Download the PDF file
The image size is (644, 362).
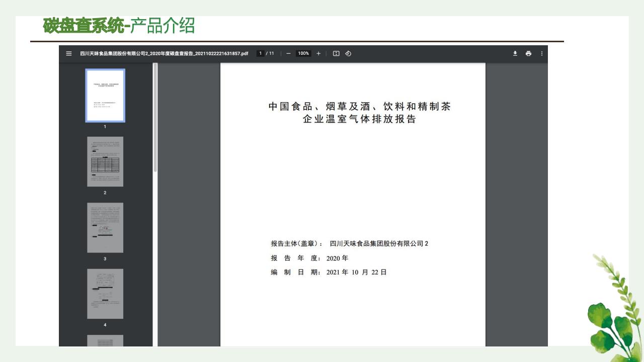point(515,53)
